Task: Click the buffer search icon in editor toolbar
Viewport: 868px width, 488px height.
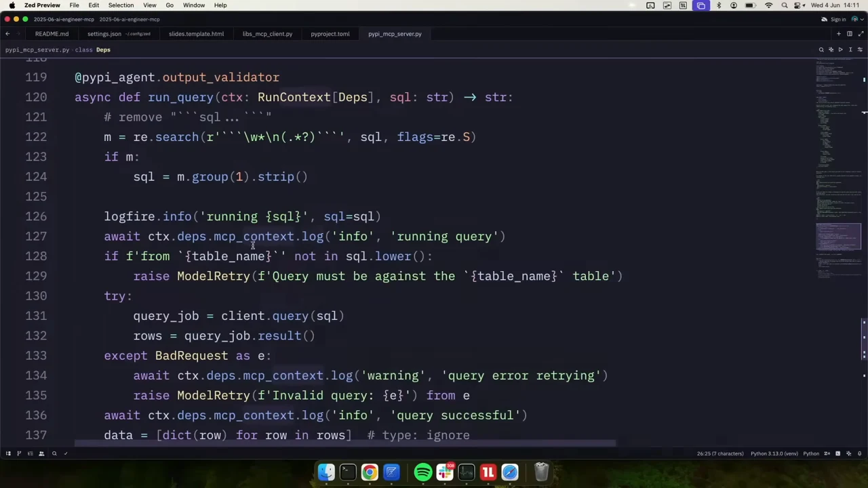Action: [x=821, y=49]
